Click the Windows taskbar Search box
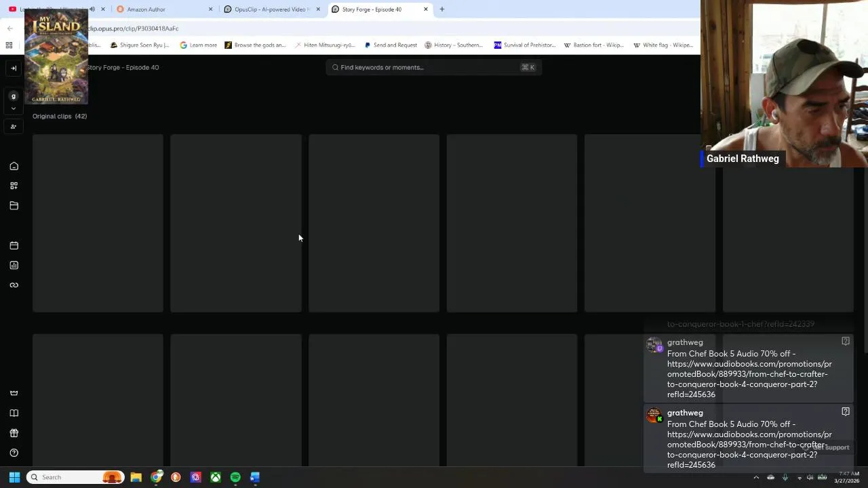 (75, 477)
